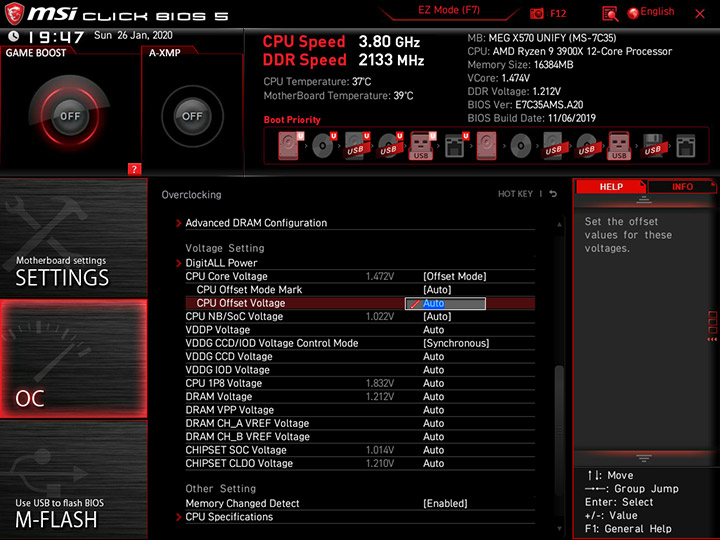Viewport: 720px width, 540px height.
Task: Open the M-FLASH section
Action: click(x=73, y=479)
